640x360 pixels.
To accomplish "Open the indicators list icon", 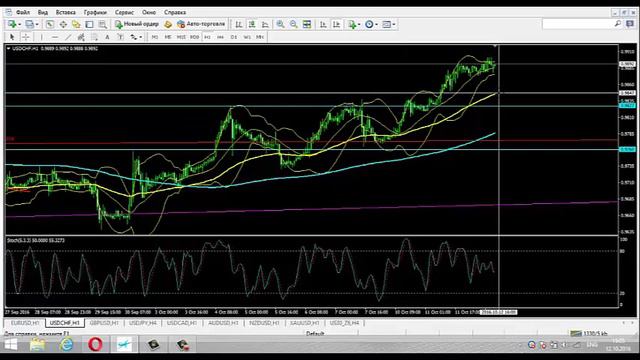I will point(352,24).
